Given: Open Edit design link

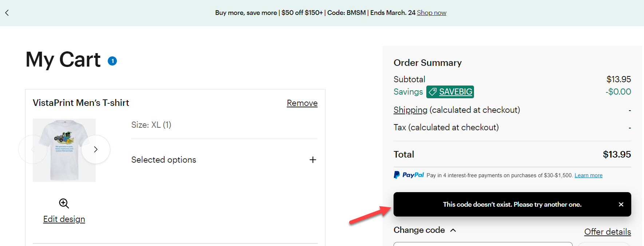Looking at the screenshot, I should (x=64, y=219).
